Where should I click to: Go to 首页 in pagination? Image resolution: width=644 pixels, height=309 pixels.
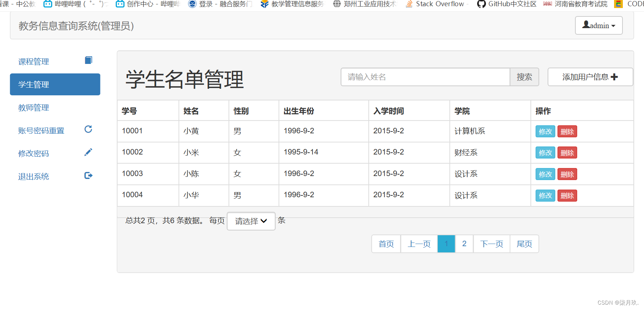click(386, 244)
